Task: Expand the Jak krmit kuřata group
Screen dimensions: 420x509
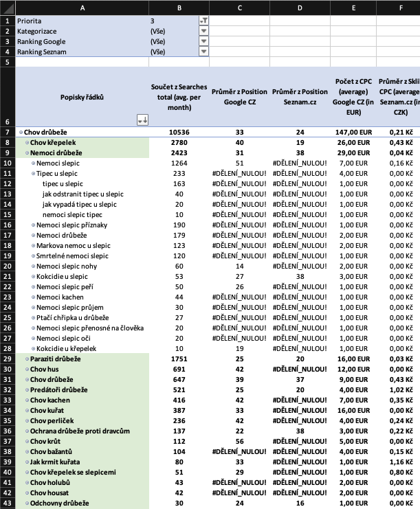Action: tap(27, 462)
